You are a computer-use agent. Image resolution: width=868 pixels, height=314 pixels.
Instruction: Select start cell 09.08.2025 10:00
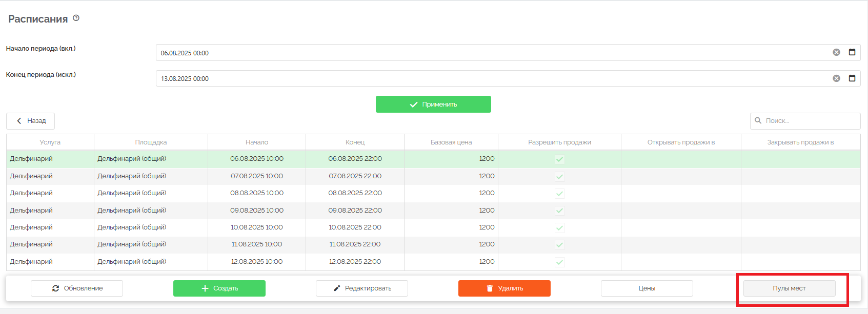[257, 211]
